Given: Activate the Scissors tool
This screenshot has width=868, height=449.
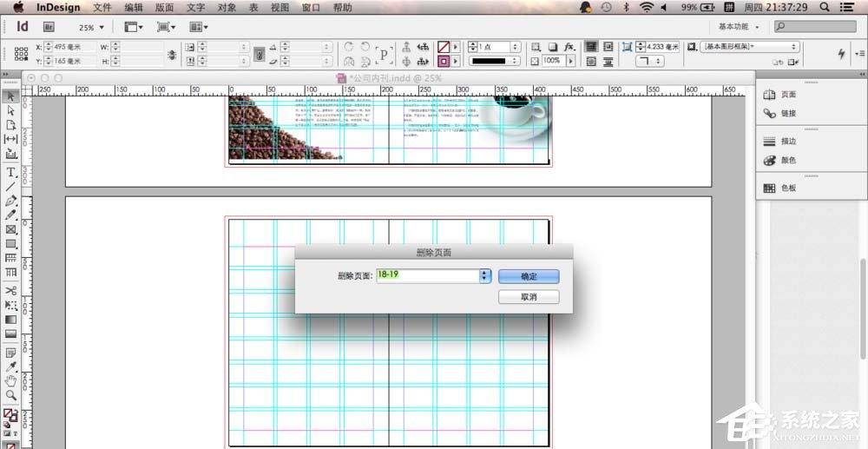Looking at the screenshot, I should coord(11,291).
